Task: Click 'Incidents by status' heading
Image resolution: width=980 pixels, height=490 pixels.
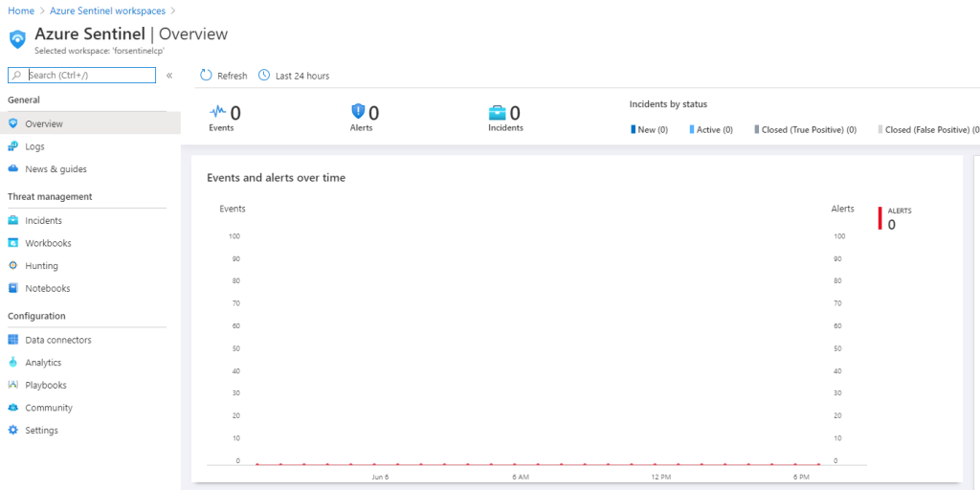Action: [668, 104]
